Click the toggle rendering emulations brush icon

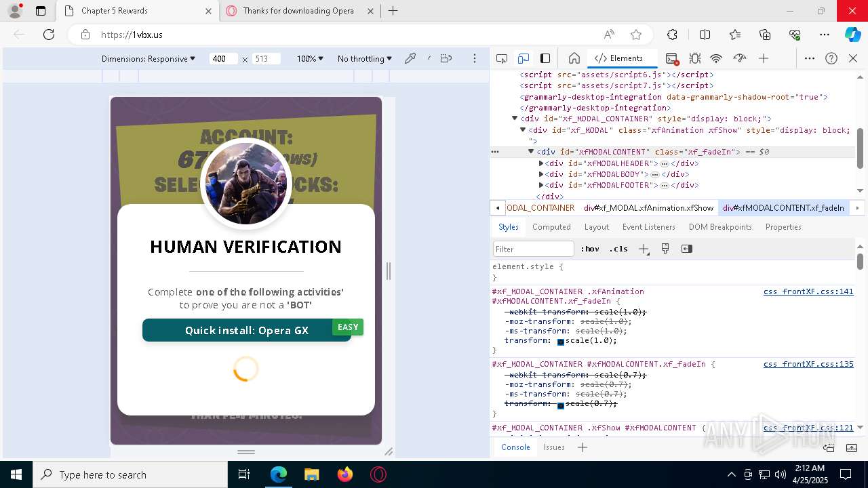665,249
